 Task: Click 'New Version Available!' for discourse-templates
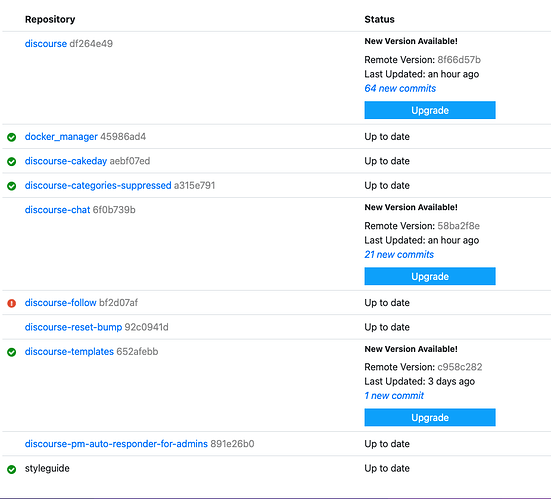(411, 349)
